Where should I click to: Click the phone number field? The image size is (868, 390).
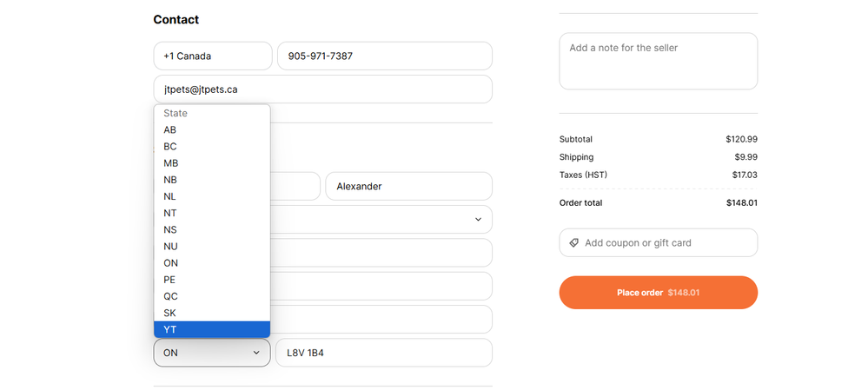[x=384, y=56]
